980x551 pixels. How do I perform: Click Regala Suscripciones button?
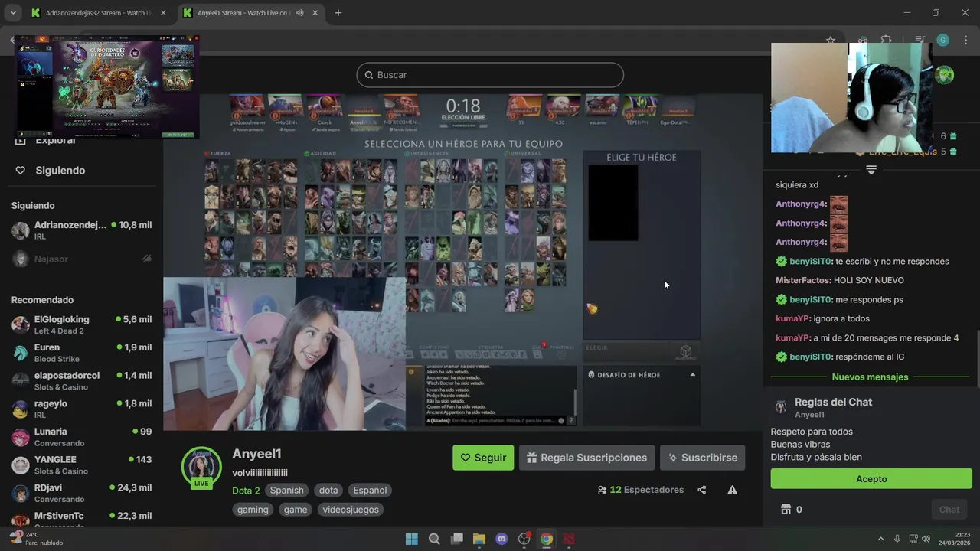586,458
